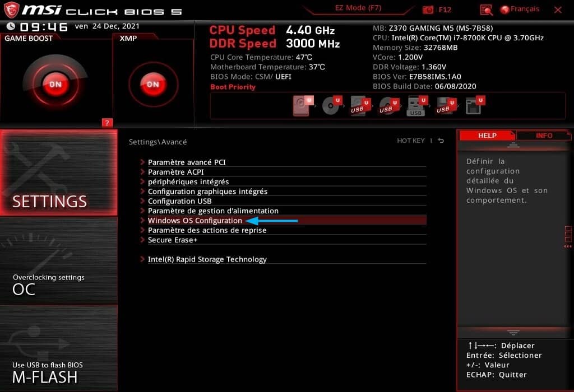Select the USB CD/DVD boot icon
574x392 pixels.
point(389,105)
